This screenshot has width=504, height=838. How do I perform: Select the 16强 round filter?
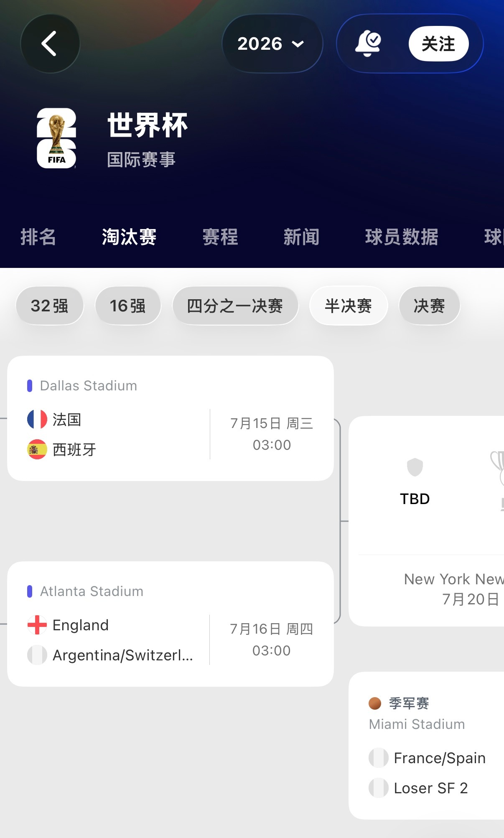(x=128, y=306)
